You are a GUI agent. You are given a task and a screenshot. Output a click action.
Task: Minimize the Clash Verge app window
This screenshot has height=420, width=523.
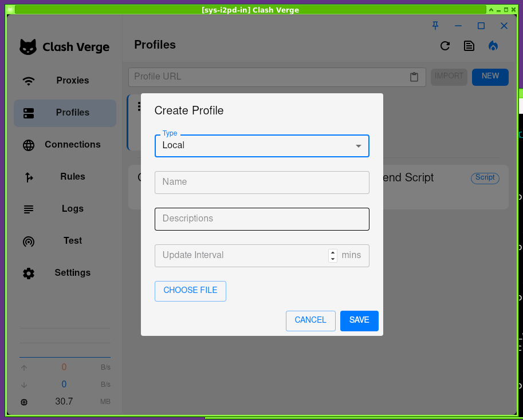pos(458,26)
